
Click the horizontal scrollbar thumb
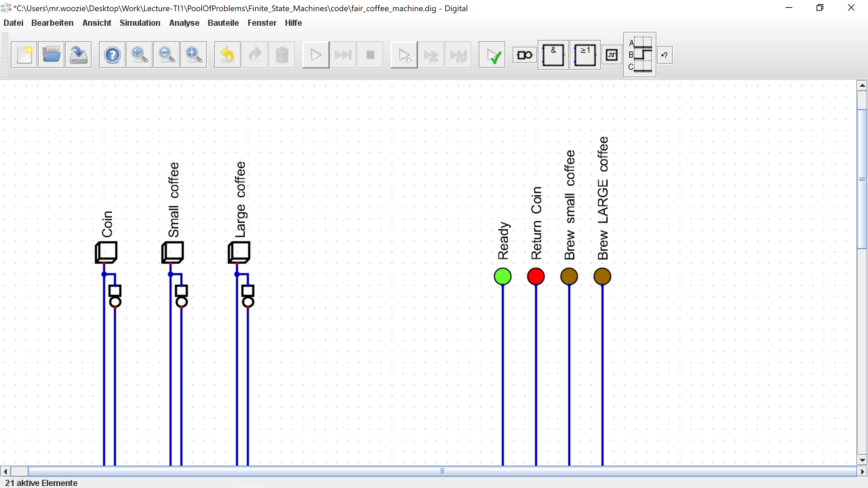coord(442,471)
